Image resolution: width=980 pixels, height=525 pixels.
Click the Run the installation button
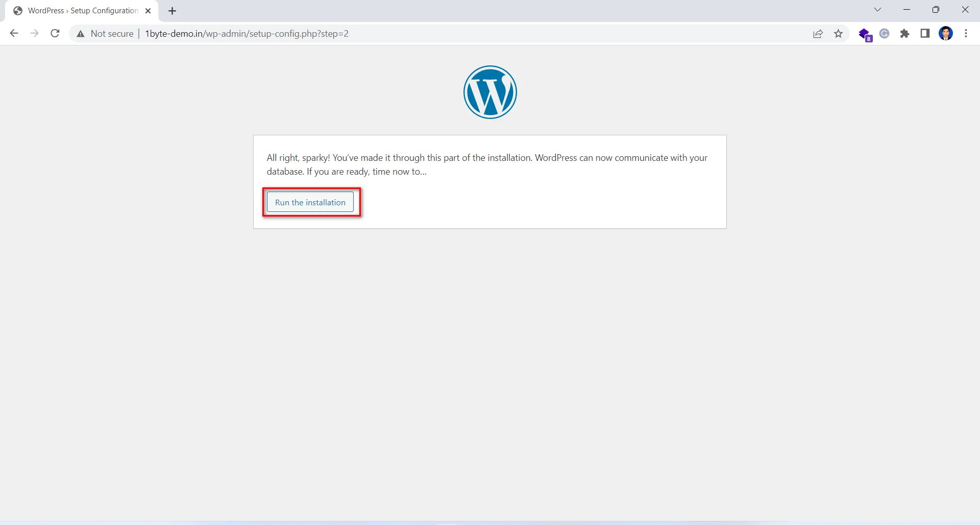[x=310, y=202]
